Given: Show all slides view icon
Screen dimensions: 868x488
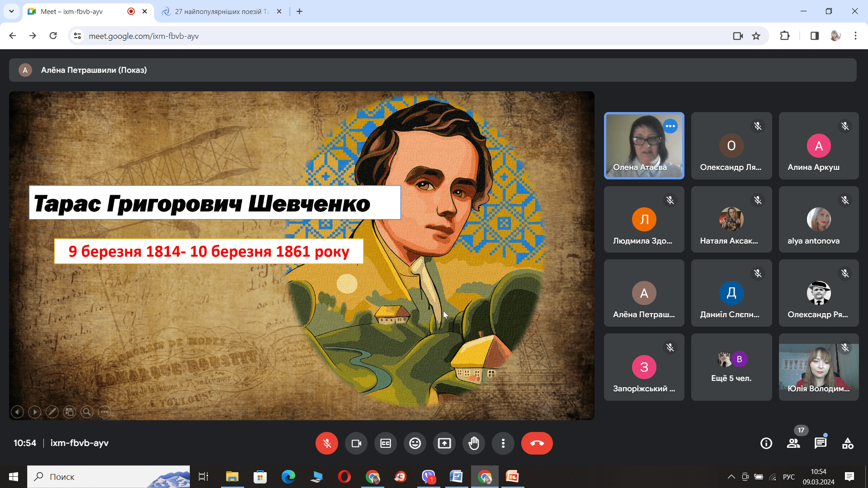Looking at the screenshot, I should (70, 412).
